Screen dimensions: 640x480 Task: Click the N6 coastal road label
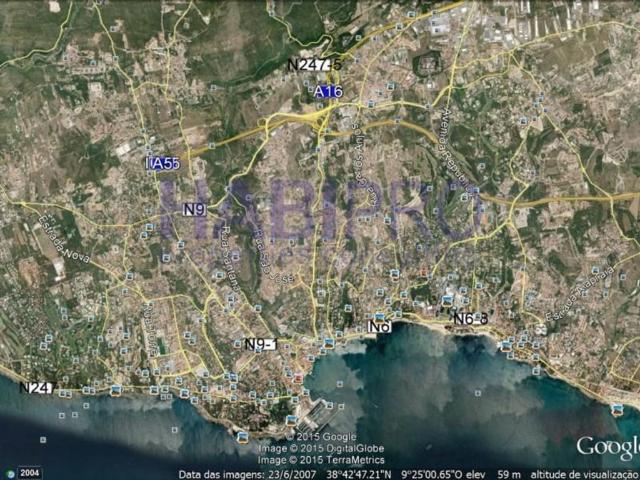click(379, 326)
